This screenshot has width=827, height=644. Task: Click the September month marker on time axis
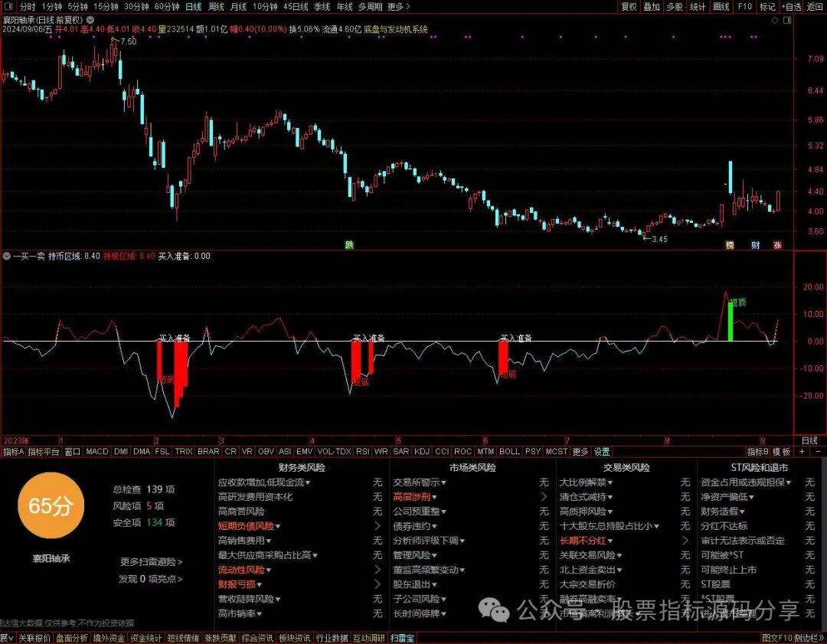(x=763, y=440)
